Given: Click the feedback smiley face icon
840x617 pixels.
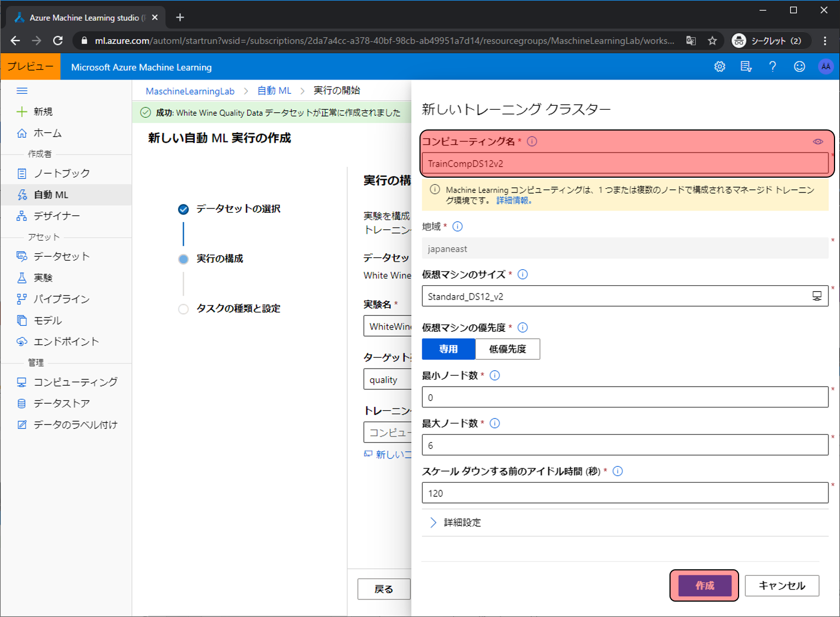Looking at the screenshot, I should pos(799,67).
